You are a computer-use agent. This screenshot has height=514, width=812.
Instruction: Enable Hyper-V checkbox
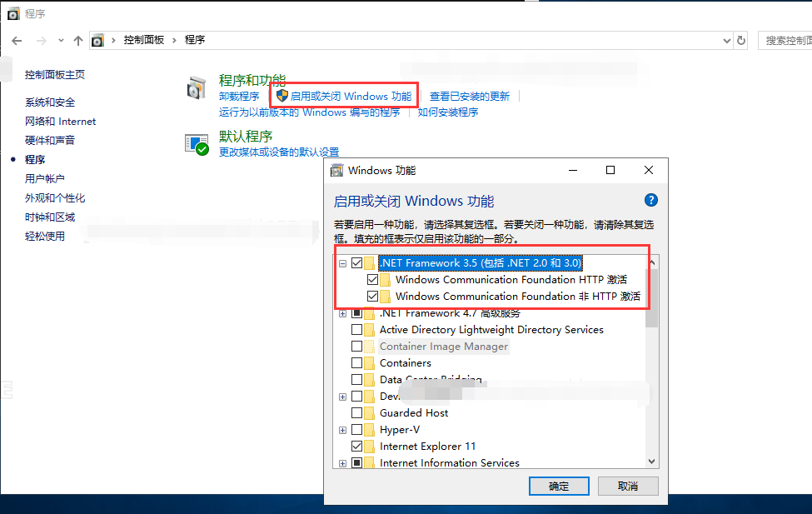356,430
